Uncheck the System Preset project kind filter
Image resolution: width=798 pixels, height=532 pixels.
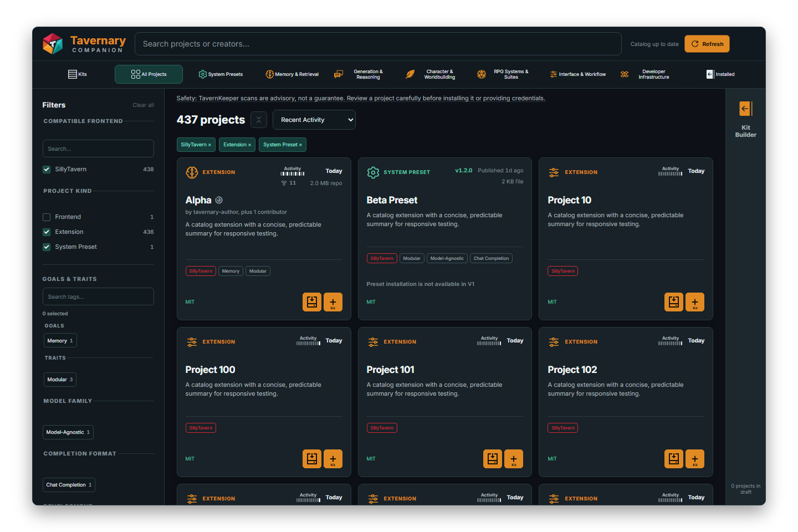[47, 247]
